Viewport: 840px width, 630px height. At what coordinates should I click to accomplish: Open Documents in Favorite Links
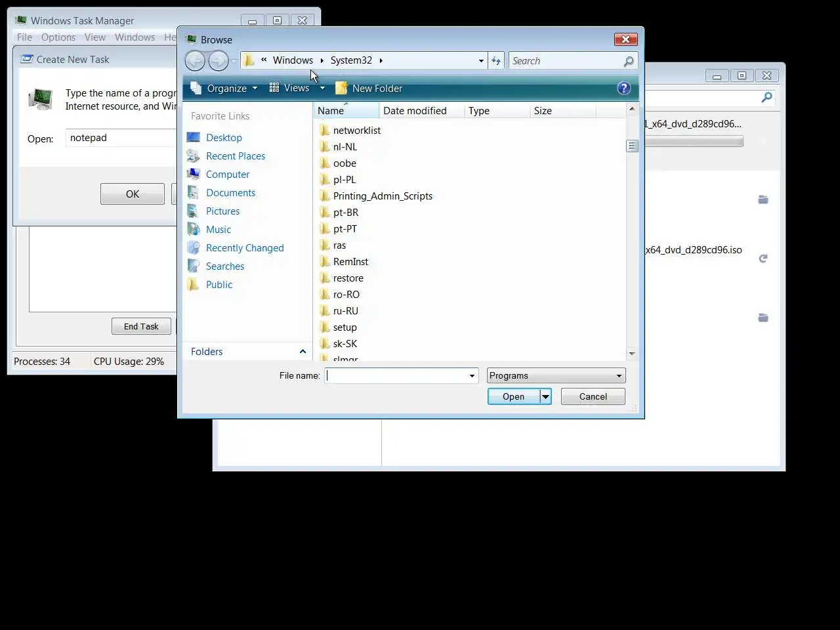click(x=230, y=193)
